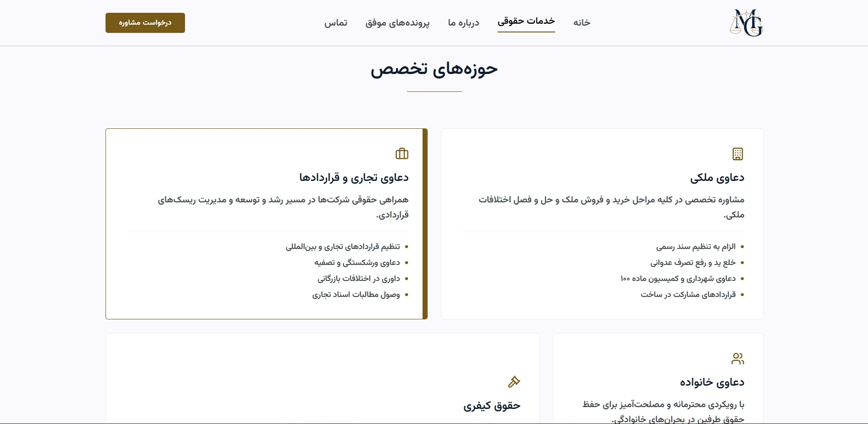Select the خدمات حقوقی navigation tab
Image resolution: width=868 pixels, height=424 pixels.
[526, 21]
